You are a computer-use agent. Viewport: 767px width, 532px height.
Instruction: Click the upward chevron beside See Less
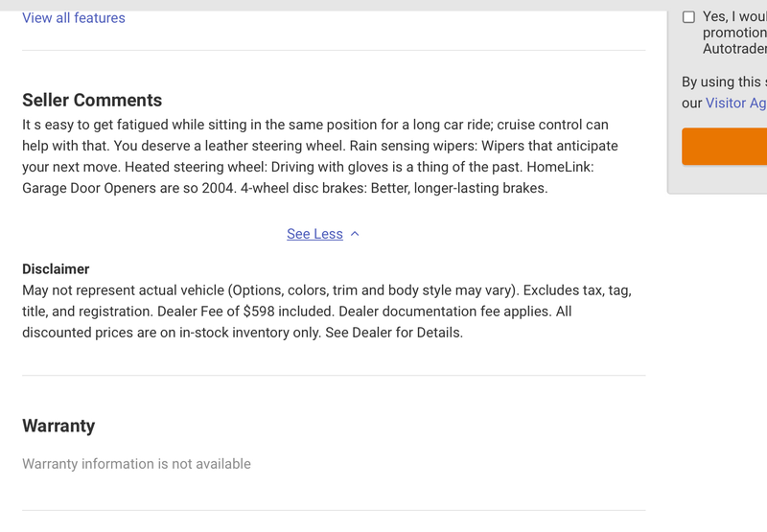click(355, 234)
